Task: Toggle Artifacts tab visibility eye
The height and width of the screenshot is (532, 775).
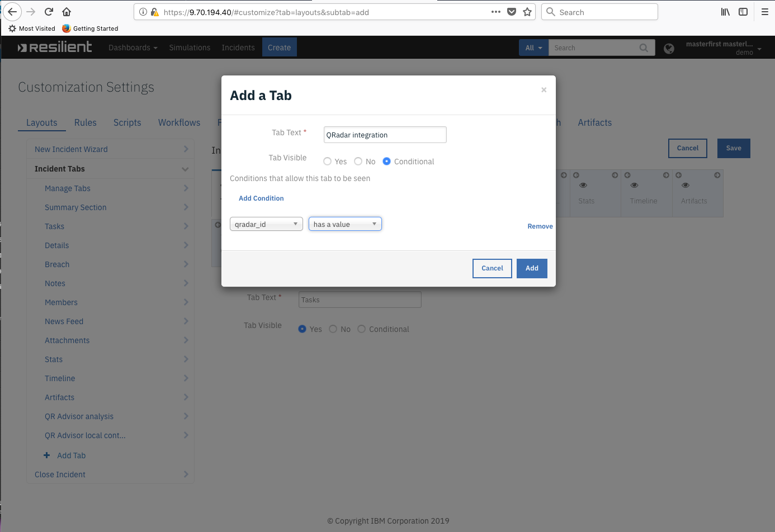Action: coord(686,185)
